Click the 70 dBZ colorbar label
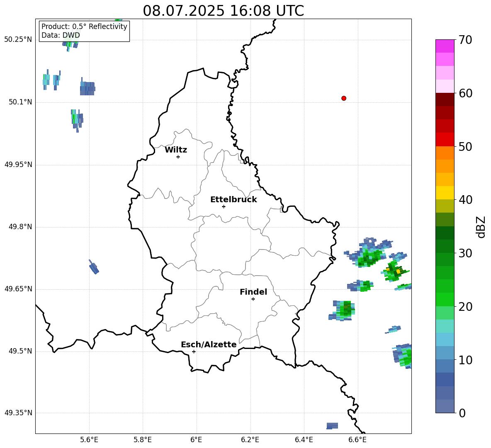Screen dimensions: 491x448 (465, 40)
